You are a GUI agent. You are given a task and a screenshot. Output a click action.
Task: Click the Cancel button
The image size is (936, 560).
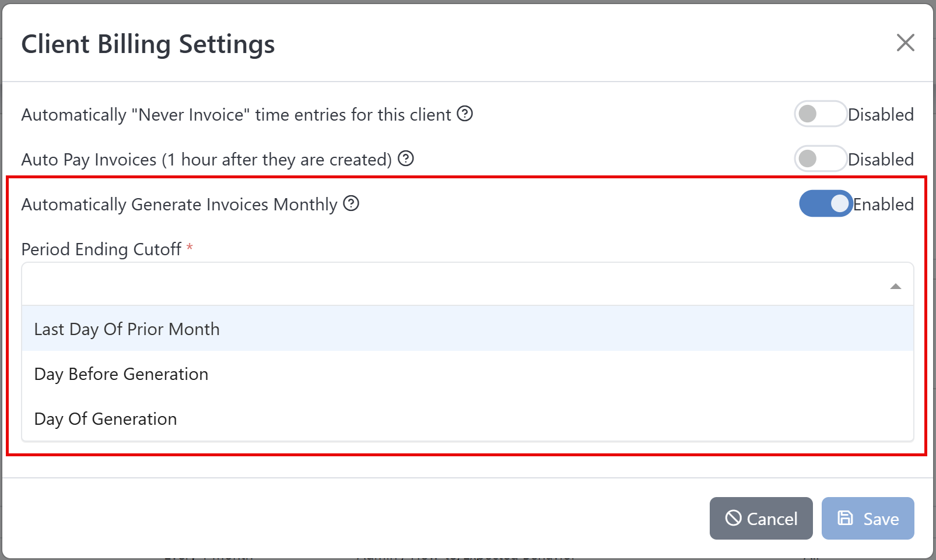761,518
